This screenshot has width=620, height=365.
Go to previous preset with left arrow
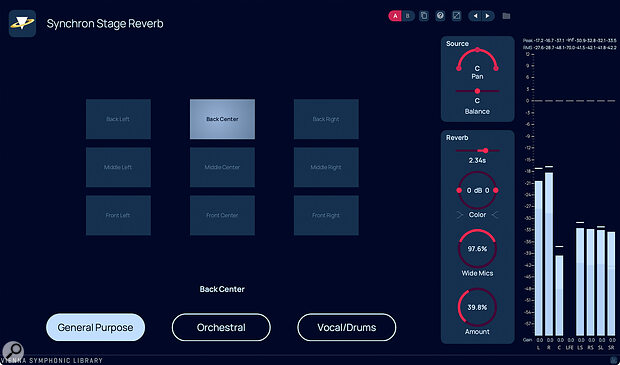[475, 16]
